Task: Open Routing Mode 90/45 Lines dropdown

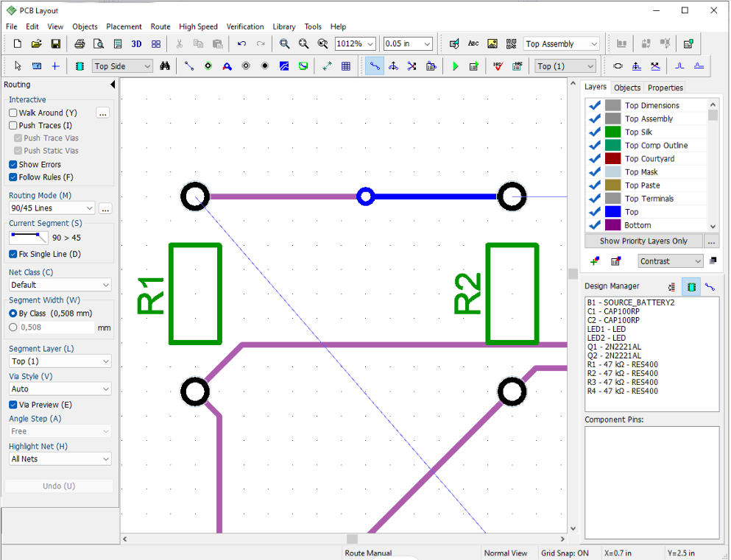Action: coord(52,208)
